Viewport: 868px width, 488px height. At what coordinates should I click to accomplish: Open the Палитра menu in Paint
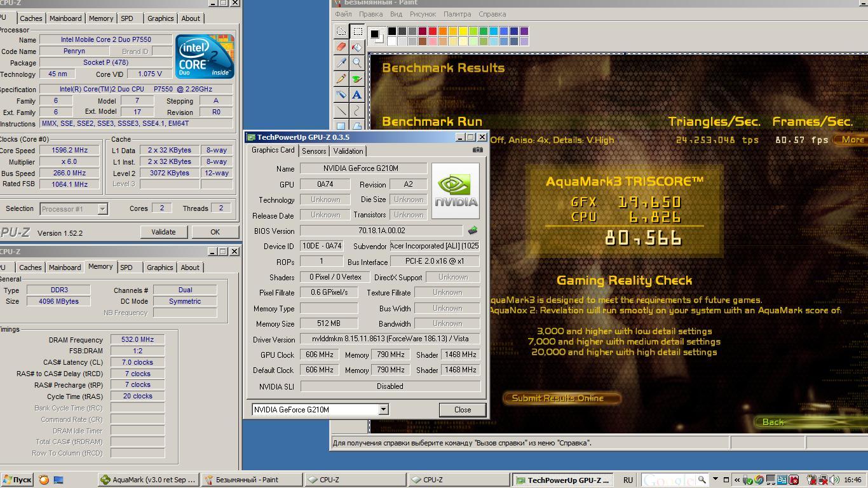[x=457, y=14]
